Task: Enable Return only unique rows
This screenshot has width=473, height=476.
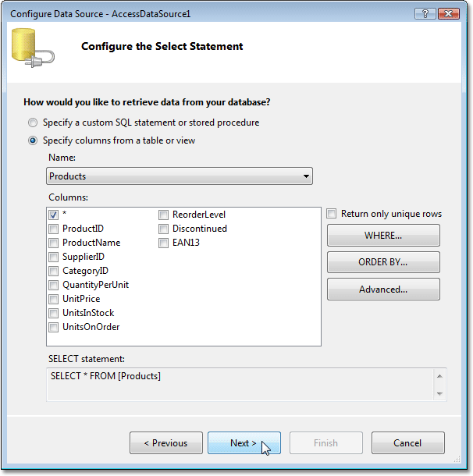Action: pyautogui.click(x=332, y=213)
